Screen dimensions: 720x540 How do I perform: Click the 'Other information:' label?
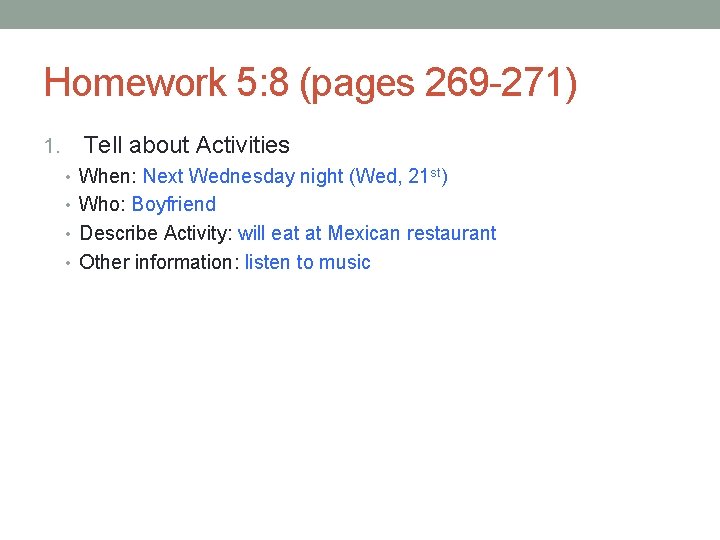point(159,262)
